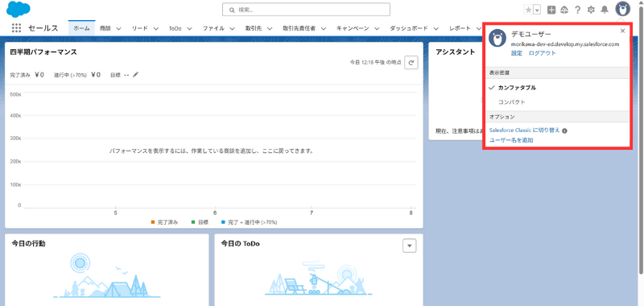The width and height of the screenshot is (644, 306).
Task: Expand the ダッシュボード tab dropdown chevron
Action: 436,29
